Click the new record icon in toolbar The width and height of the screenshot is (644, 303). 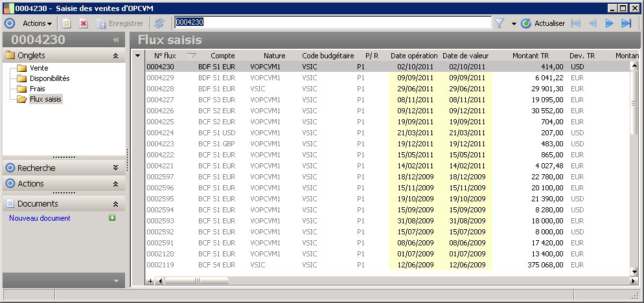[67, 23]
